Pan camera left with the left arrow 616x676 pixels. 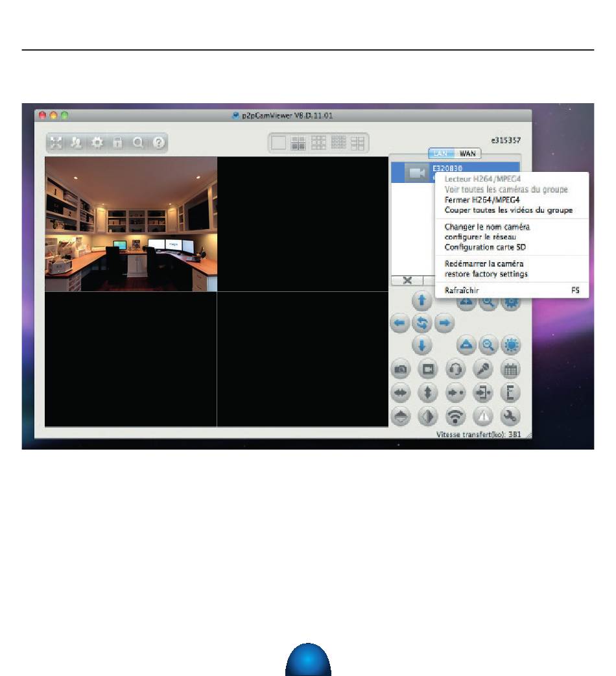tap(400, 323)
